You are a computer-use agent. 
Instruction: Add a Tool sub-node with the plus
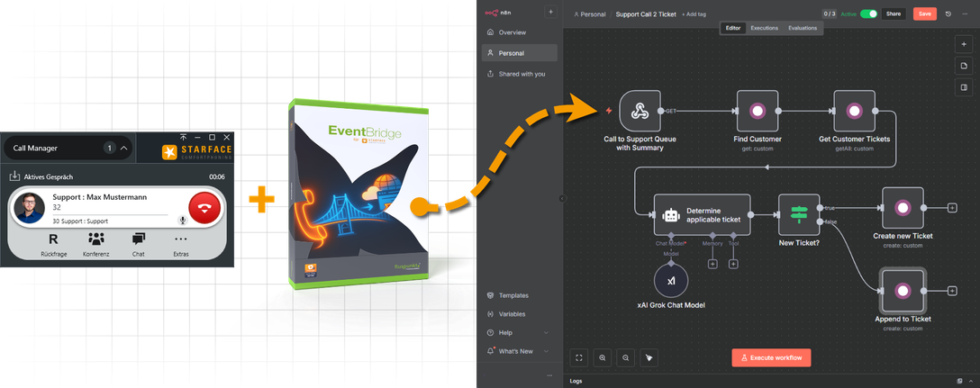click(x=734, y=265)
